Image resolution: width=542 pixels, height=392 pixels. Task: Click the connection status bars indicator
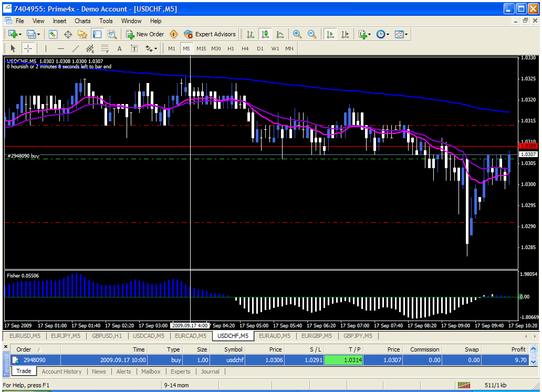coord(464,385)
